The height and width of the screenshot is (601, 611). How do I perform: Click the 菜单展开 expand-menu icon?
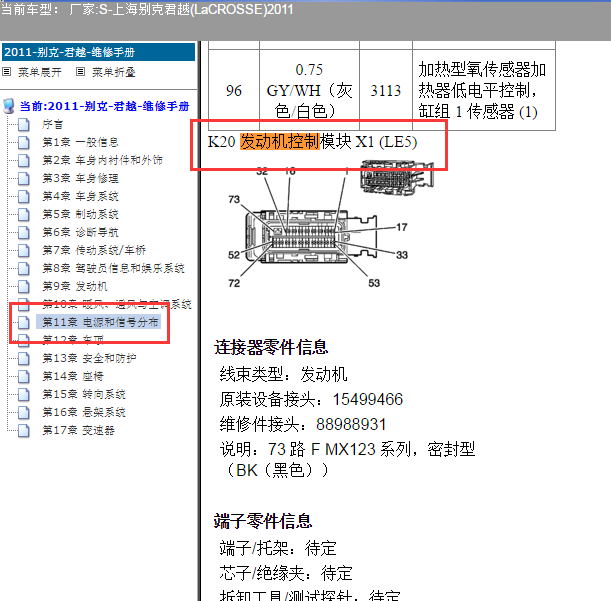pos(7,72)
